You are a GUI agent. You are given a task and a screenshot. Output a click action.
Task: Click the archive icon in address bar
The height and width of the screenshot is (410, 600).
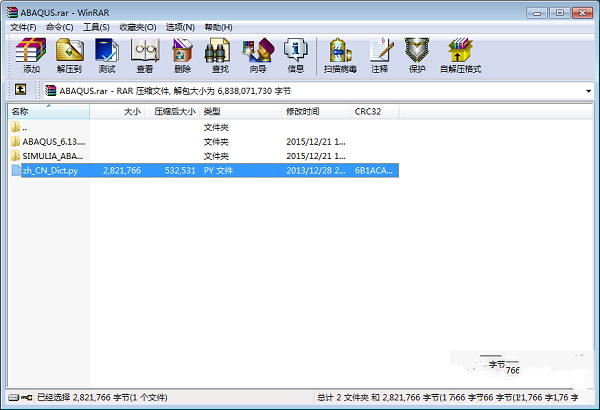(51, 91)
